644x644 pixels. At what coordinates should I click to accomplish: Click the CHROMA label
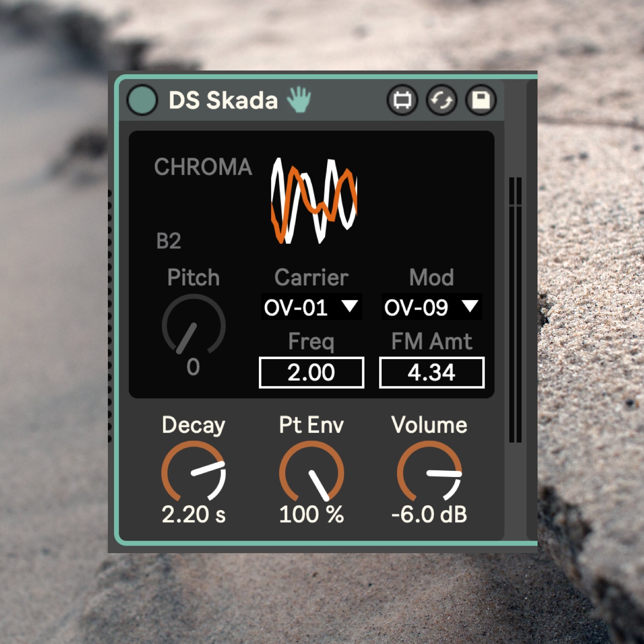(203, 167)
